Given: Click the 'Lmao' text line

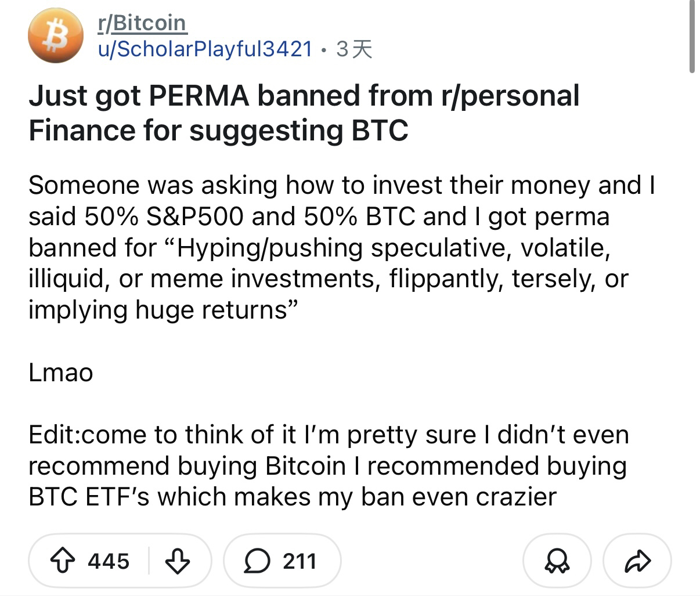Looking at the screenshot, I should pyautogui.click(x=61, y=372).
